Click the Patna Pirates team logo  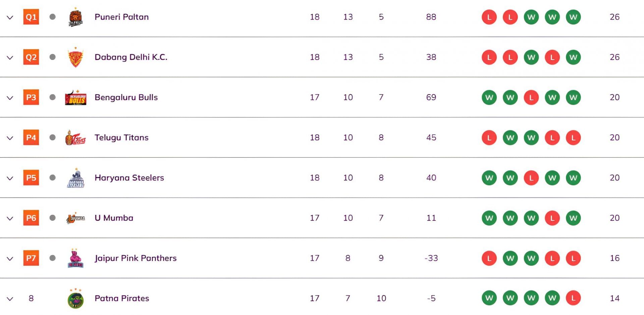click(x=75, y=299)
